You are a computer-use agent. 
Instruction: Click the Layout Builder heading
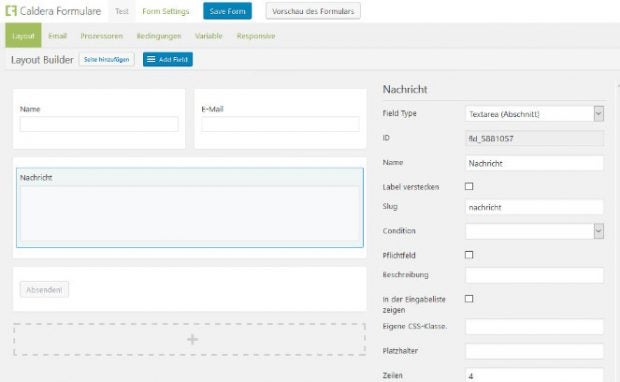[x=42, y=60]
